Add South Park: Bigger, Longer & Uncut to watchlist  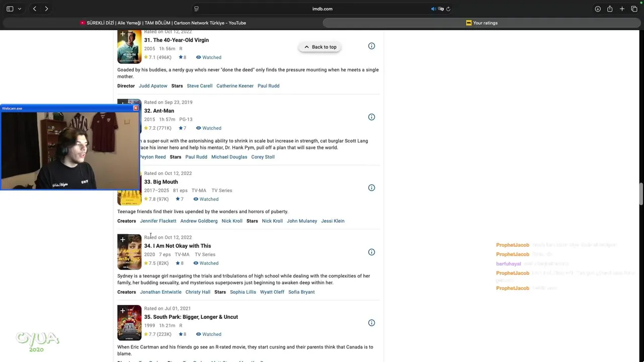(122, 311)
